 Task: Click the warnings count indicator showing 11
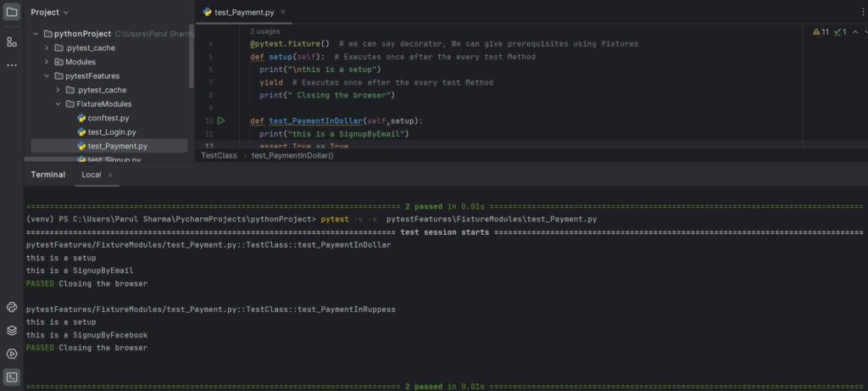[x=821, y=32]
